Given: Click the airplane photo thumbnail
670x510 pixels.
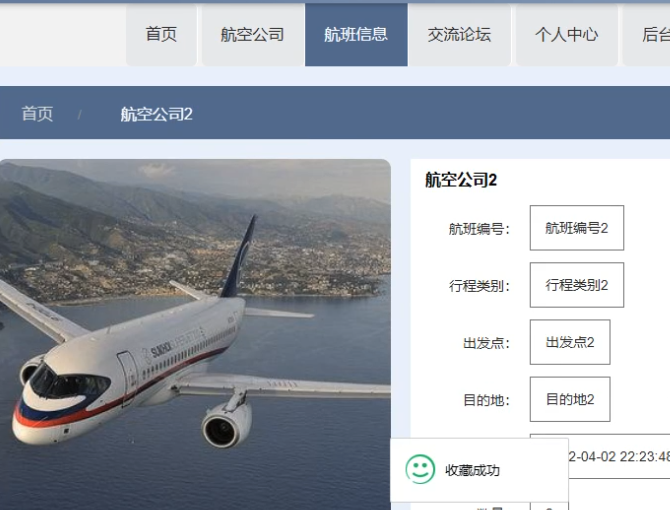Looking at the screenshot, I should click(195, 334).
